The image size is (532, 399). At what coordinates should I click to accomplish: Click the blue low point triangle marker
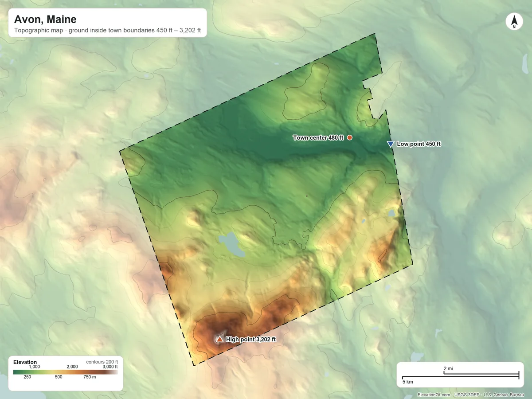click(x=390, y=144)
